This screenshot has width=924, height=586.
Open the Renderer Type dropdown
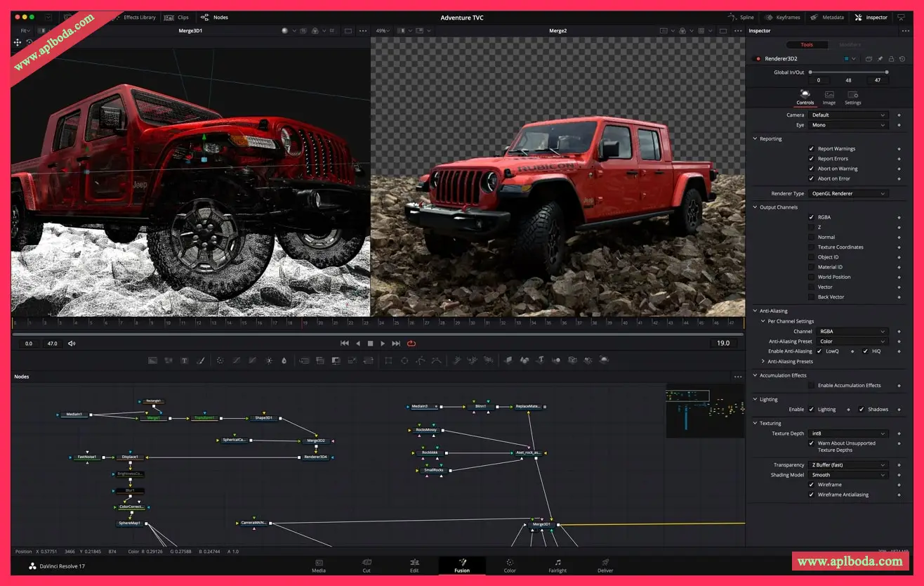tap(849, 193)
